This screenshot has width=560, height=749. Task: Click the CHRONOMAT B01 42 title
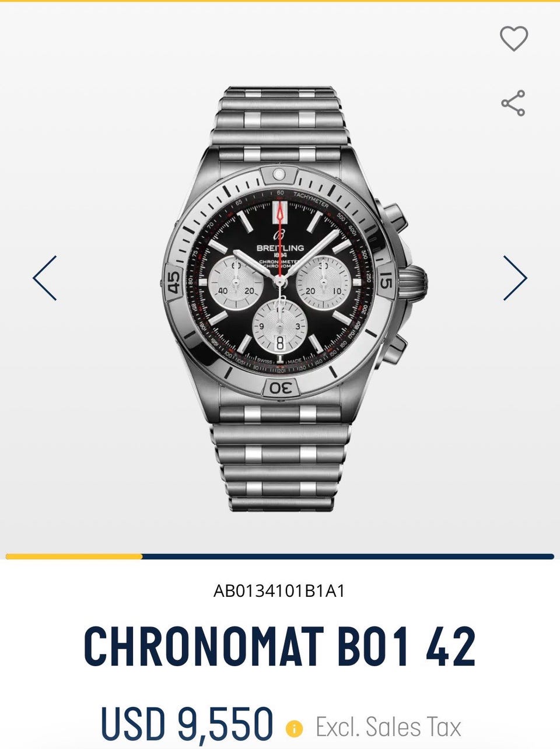tap(279, 646)
